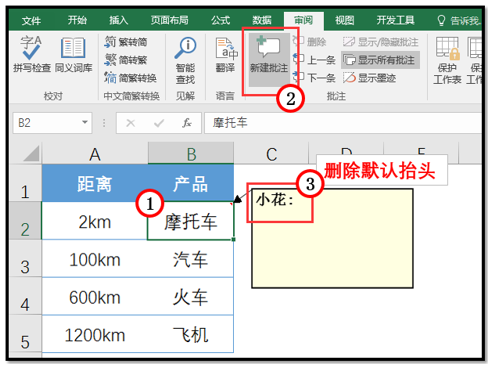Select row 3 header
Viewport: 489px width, 366px height.
25,258
